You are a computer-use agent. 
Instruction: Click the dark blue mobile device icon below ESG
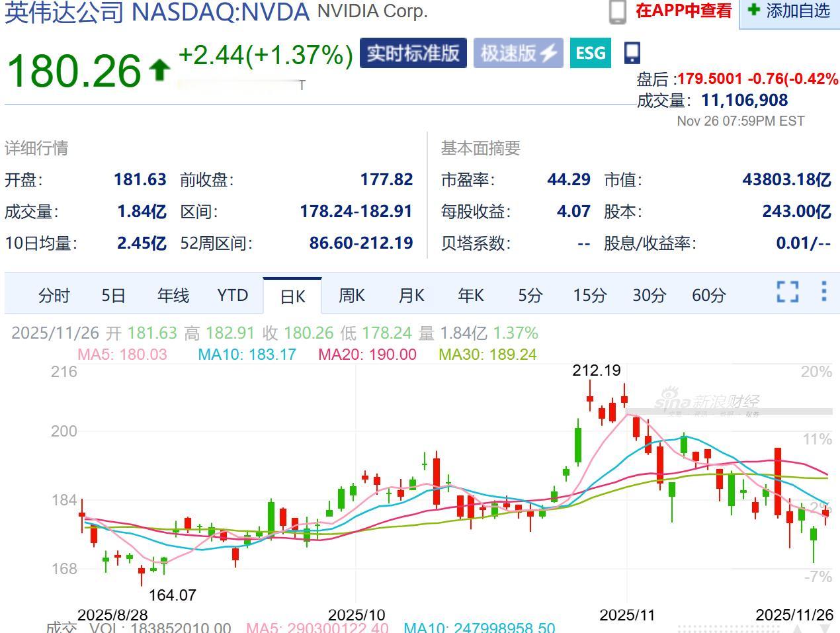[x=632, y=52]
